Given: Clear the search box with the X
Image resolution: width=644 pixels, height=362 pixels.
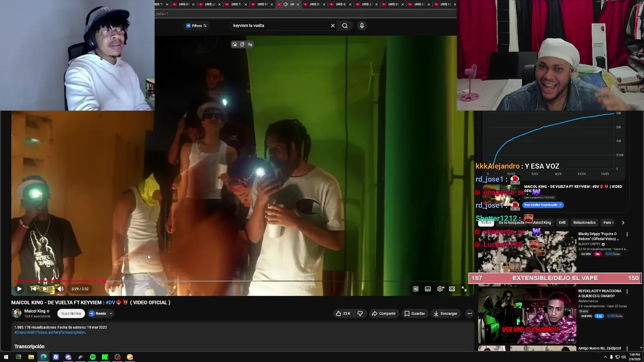Looking at the screenshot, I should click(x=333, y=26).
